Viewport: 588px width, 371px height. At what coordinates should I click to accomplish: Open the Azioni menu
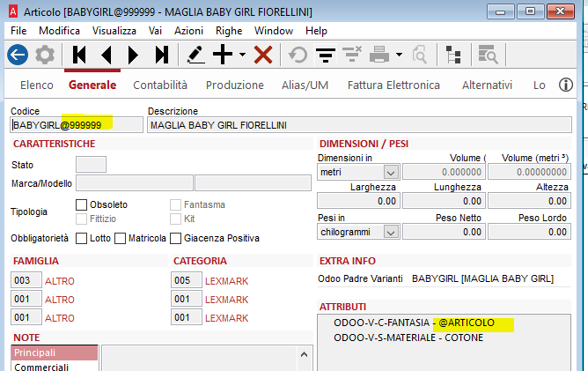pyautogui.click(x=188, y=30)
